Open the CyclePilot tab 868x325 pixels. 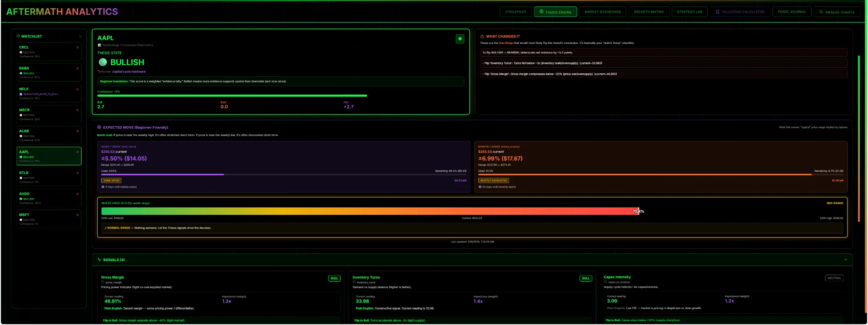[516, 12]
